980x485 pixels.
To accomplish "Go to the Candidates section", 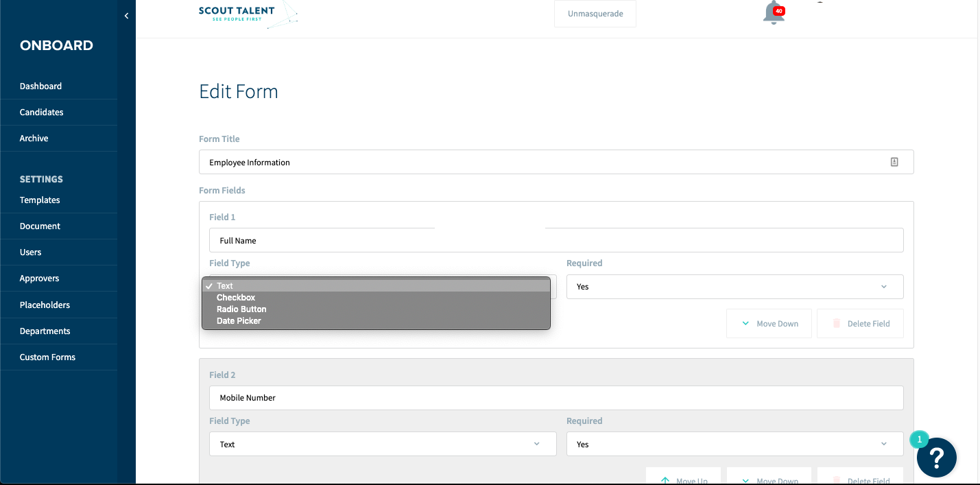I will coord(41,112).
